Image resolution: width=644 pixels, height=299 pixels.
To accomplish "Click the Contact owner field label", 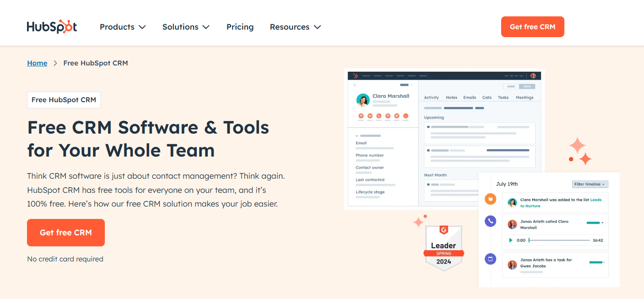I will point(370,168).
